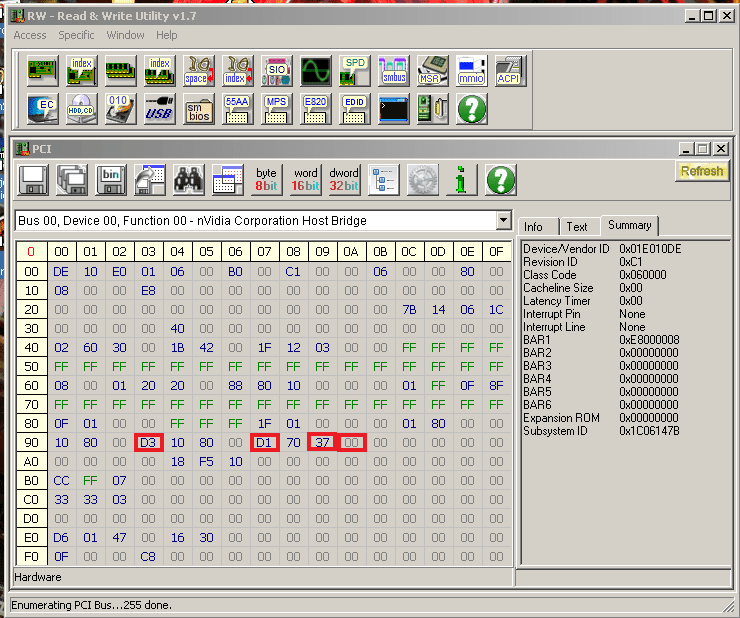
Task: Switch to word 16bit view
Action: 305,180
